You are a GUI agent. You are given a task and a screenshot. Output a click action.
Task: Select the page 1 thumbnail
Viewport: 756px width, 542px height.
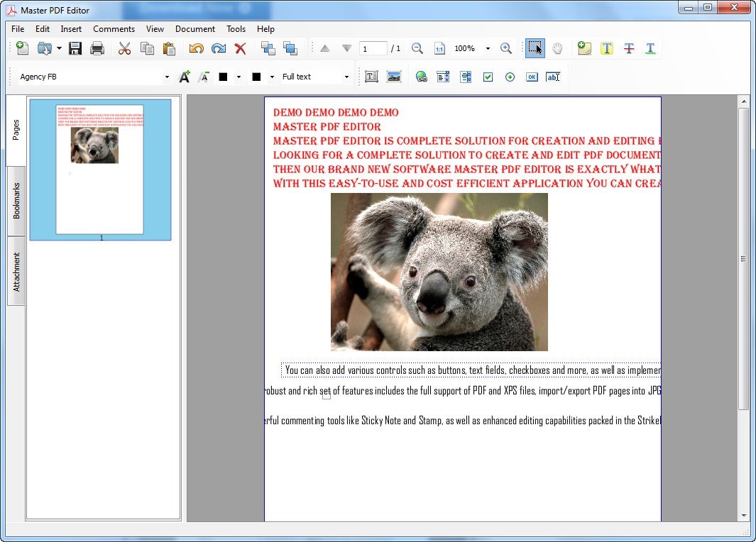[x=100, y=168]
